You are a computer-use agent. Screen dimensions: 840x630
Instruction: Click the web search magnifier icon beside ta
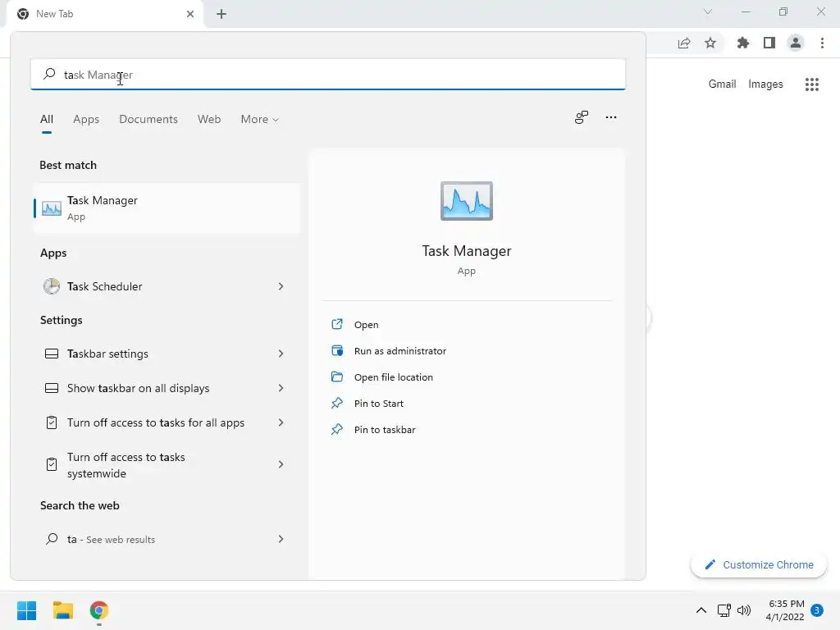point(52,539)
